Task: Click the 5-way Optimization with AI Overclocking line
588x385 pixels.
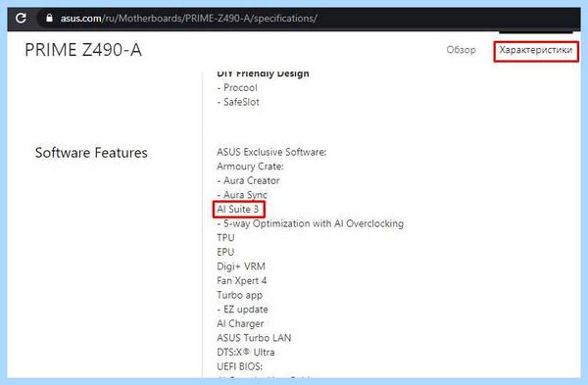Action: [310, 223]
